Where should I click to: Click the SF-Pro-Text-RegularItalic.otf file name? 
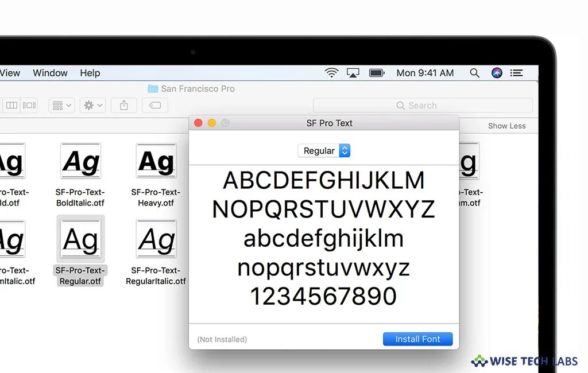(156, 275)
